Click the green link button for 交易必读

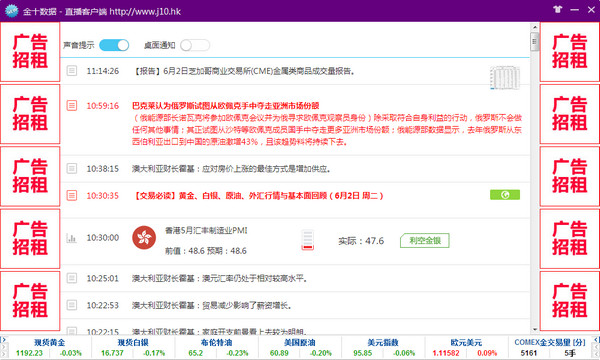click(x=505, y=195)
